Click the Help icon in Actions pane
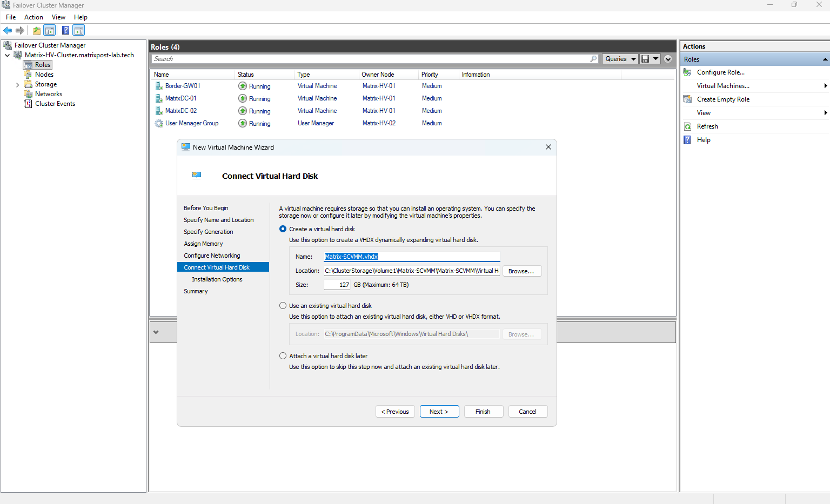 pyautogui.click(x=687, y=140)
